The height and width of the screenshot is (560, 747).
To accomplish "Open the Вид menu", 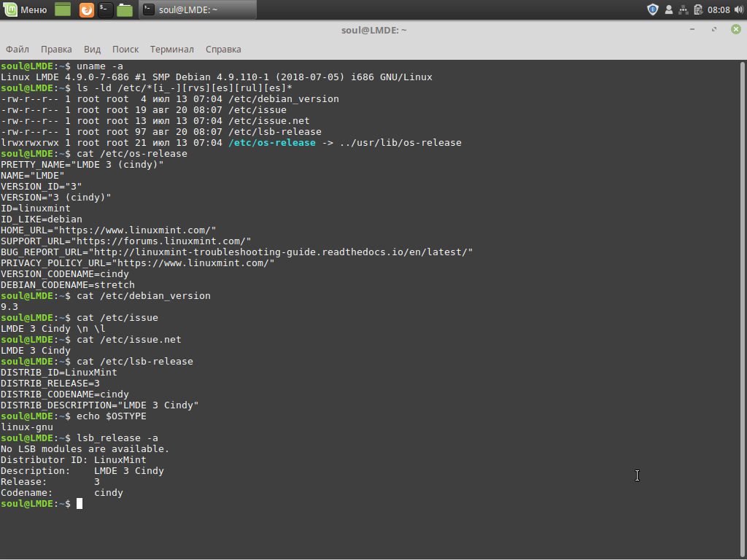I will coord(92,49).
